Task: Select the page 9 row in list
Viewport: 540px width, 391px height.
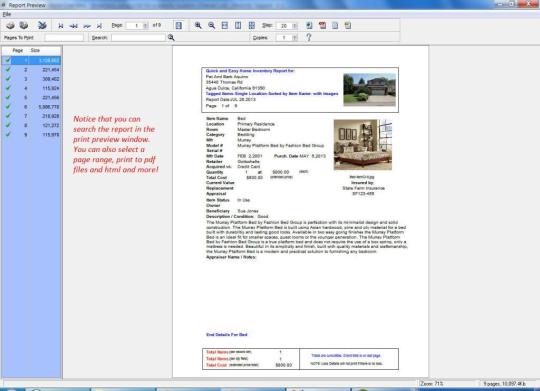Action: coord(32,135)
